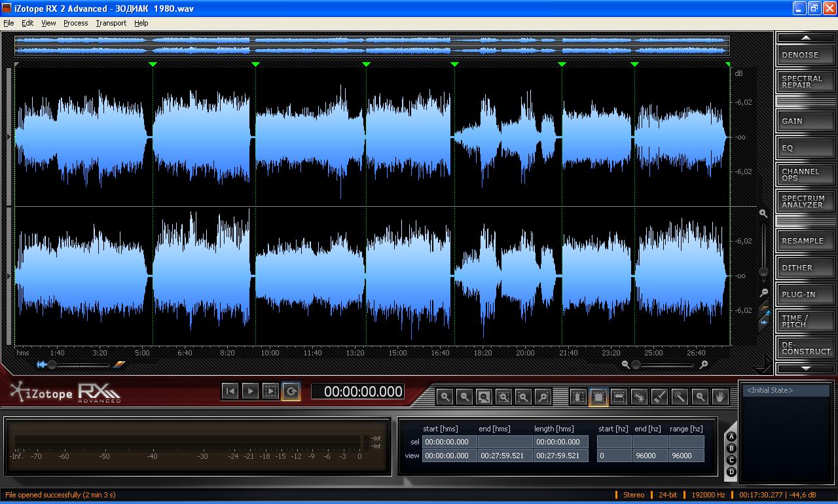Image resolution: width=838 pixels, height=504 pixels.
Task: Open the Edit menu
Action: click(27, 23)
